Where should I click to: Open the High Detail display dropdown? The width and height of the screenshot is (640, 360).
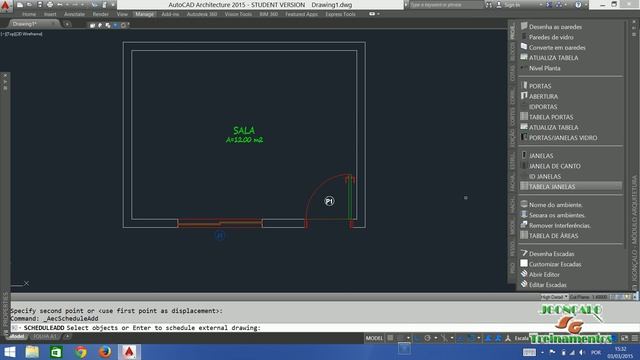coord(554,297)
